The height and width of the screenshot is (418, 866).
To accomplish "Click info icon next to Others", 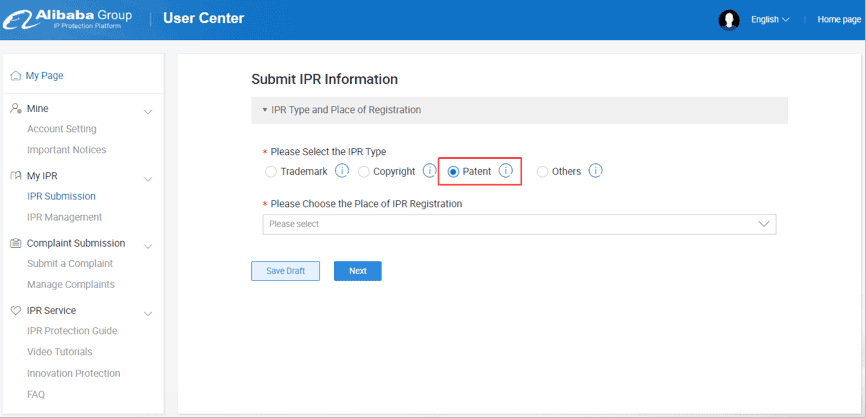I will tap(595, 171).
